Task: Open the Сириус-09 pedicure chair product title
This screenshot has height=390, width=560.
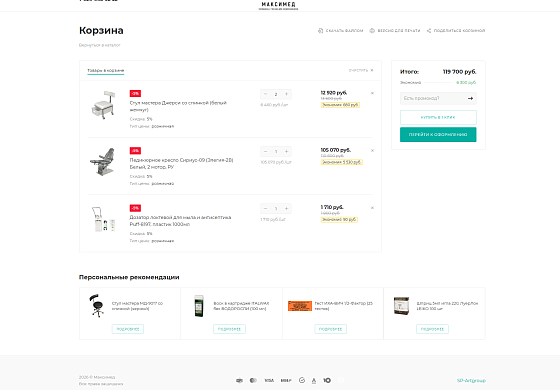Action: [181, 164]
